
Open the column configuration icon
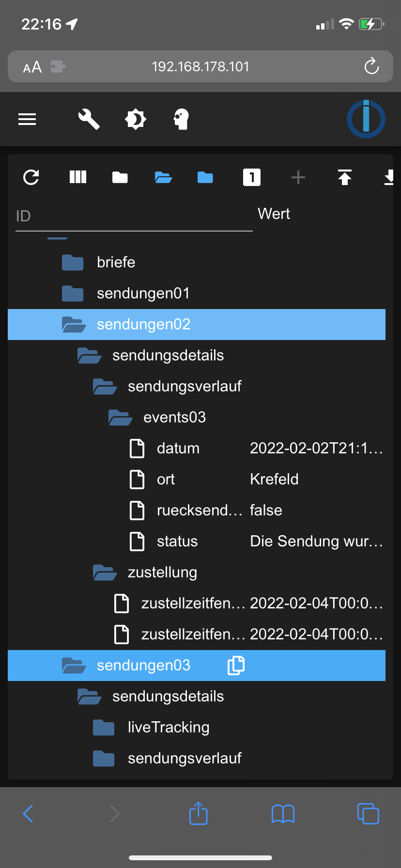tap(77, 177)
